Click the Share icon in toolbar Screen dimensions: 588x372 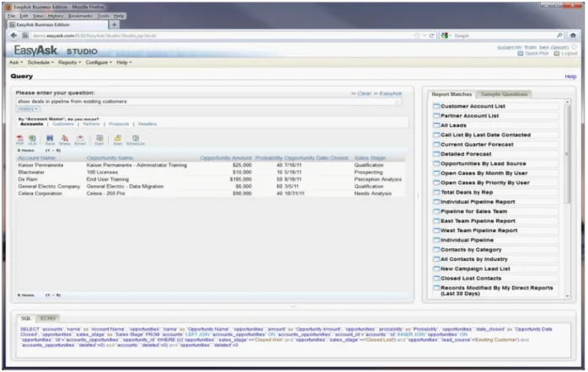point(65,140)
